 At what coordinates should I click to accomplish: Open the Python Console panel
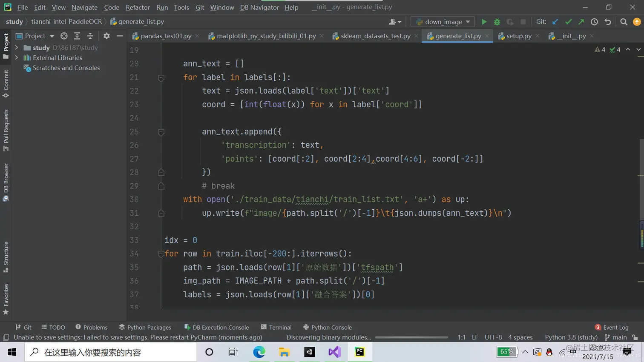[327, 327]
